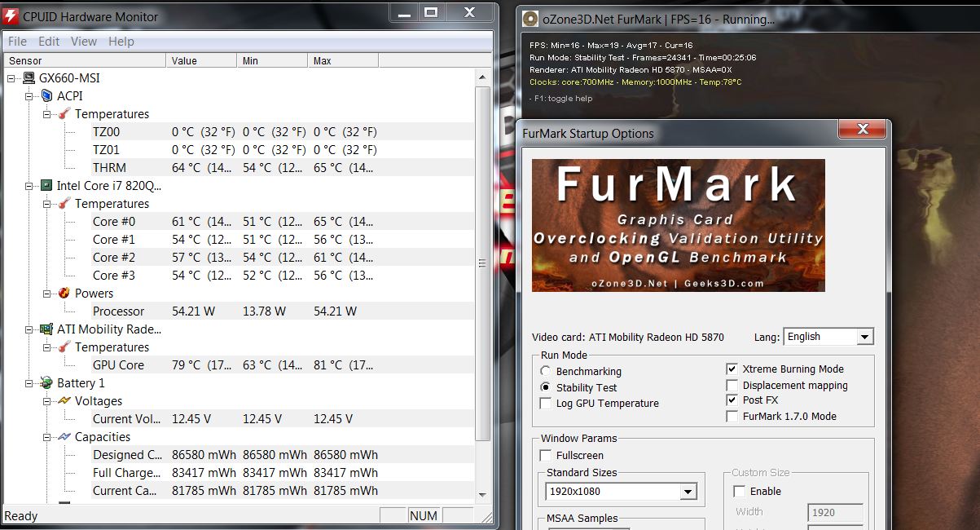
Task: Open the Standard Sizes 1920x1080 dropdown
Action: (x=621, y=491)
